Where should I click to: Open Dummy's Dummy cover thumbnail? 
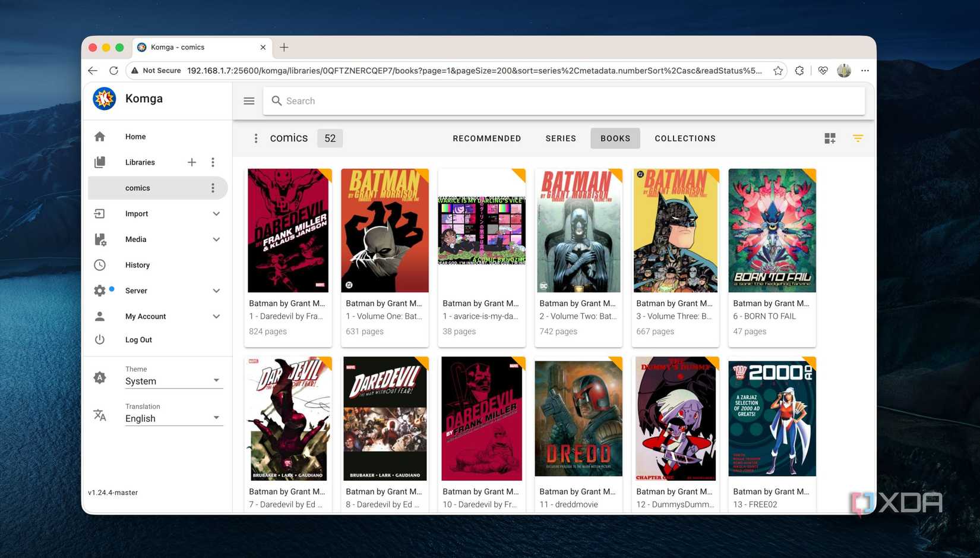click(x=675, y=418)
